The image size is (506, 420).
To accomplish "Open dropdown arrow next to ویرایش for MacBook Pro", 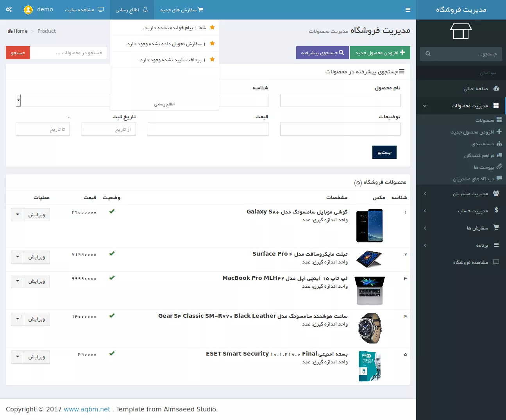I will (18, 281).
